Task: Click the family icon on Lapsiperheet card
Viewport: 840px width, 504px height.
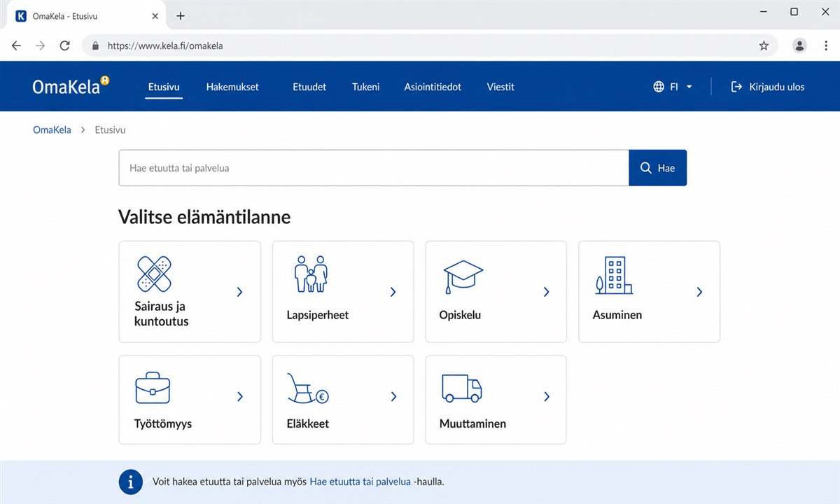Action: point(311,273)
